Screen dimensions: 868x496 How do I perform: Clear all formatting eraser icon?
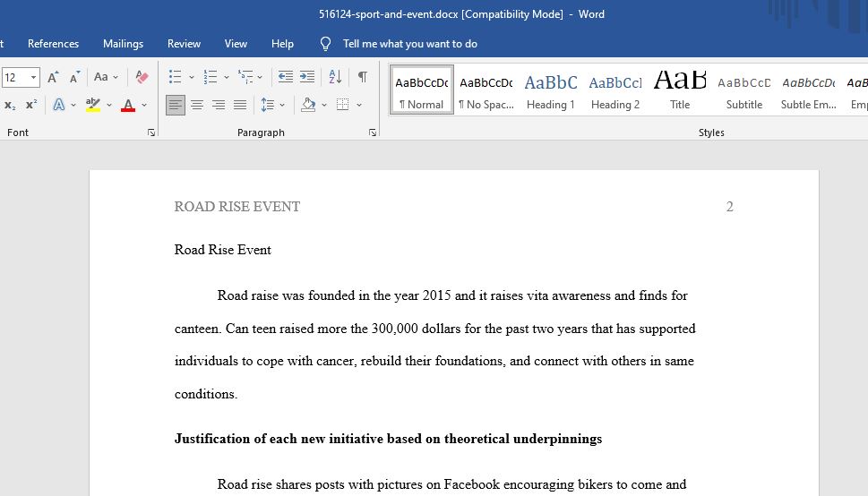click(x=142, y=77)
